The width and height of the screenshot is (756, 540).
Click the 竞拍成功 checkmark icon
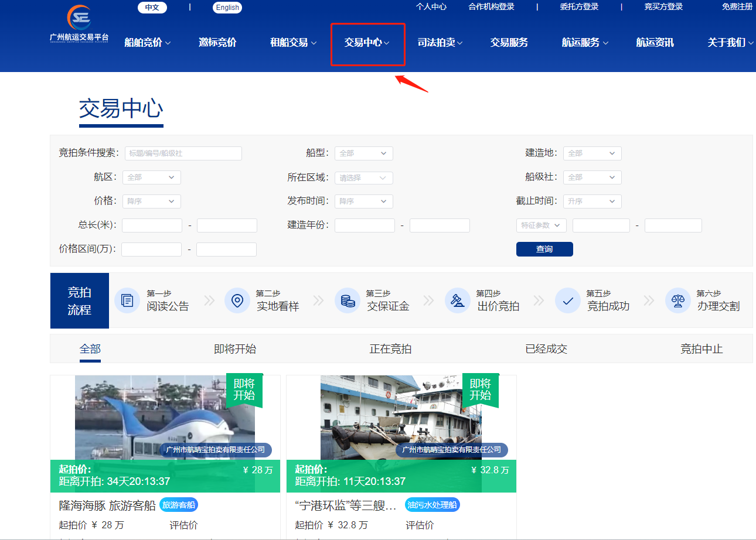tap(567, 300)
